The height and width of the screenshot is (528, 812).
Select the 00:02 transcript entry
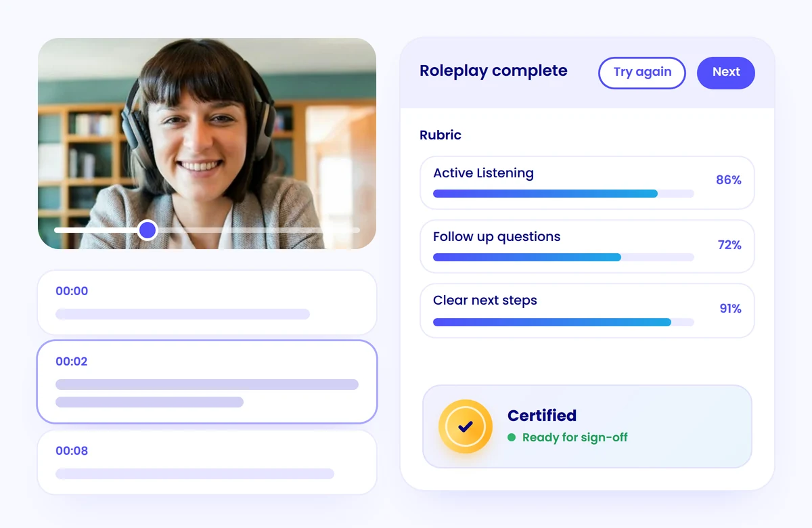point(207,382)
